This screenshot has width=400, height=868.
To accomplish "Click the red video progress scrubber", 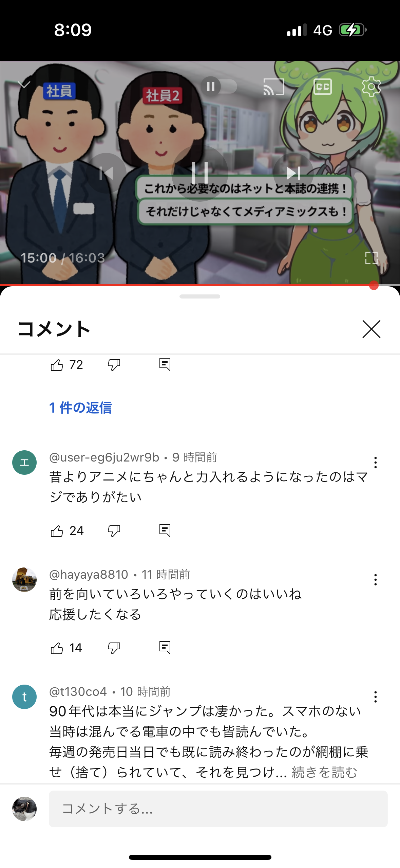I will tap(374, 285).
